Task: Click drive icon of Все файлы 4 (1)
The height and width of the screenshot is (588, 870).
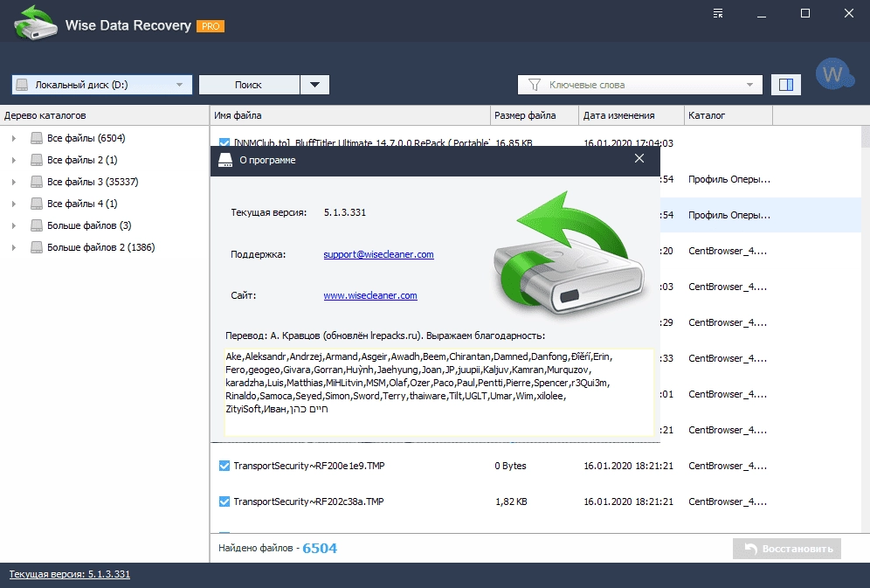Action: point(37,204)
